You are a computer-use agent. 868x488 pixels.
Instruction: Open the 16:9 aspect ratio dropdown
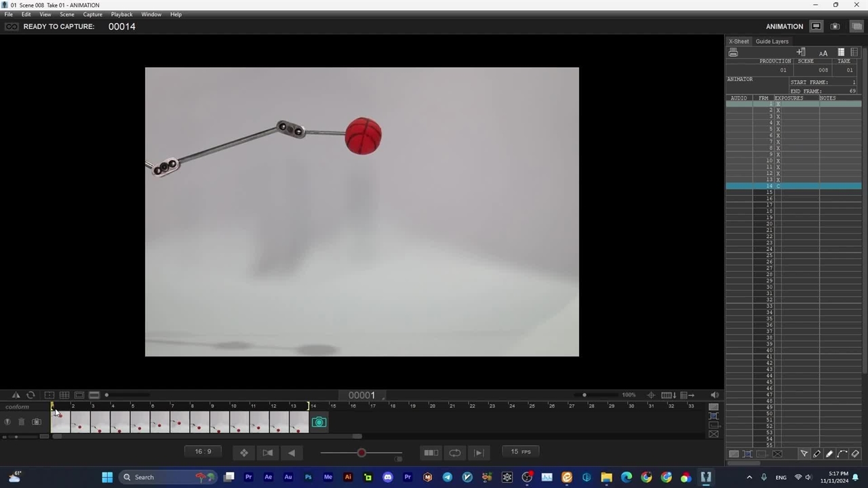[x=203, y=452]
